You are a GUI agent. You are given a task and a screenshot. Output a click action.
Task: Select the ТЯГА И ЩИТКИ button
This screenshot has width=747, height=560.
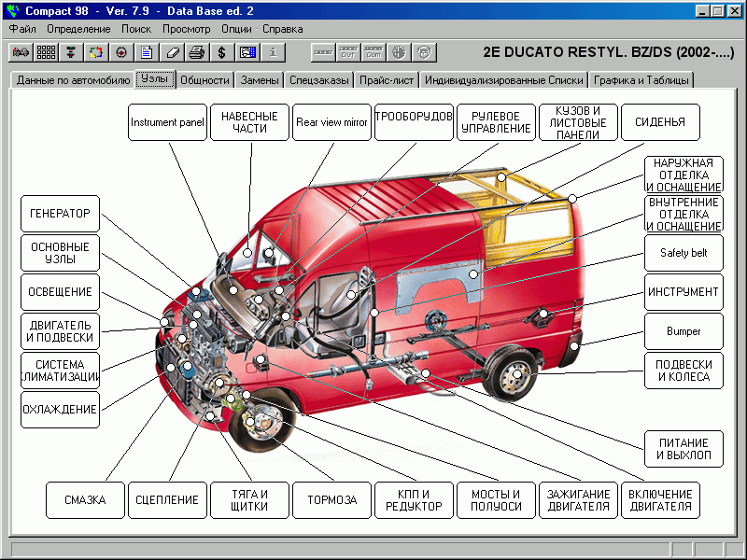coord(249,500)
